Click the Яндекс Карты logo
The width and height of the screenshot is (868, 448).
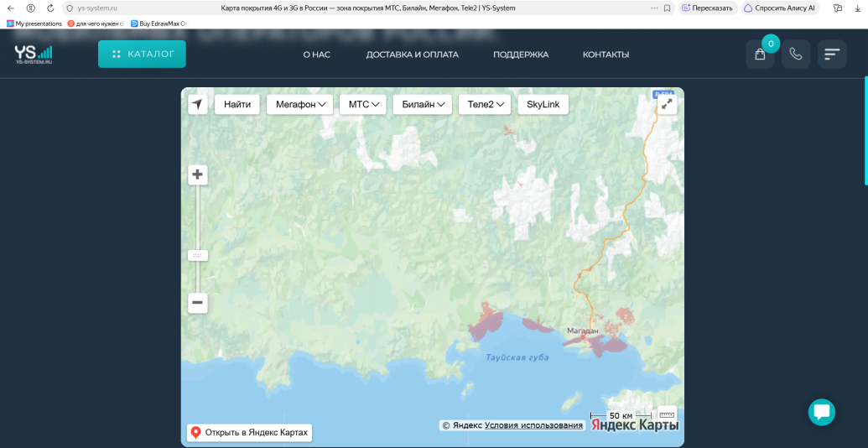coord(634,425)
